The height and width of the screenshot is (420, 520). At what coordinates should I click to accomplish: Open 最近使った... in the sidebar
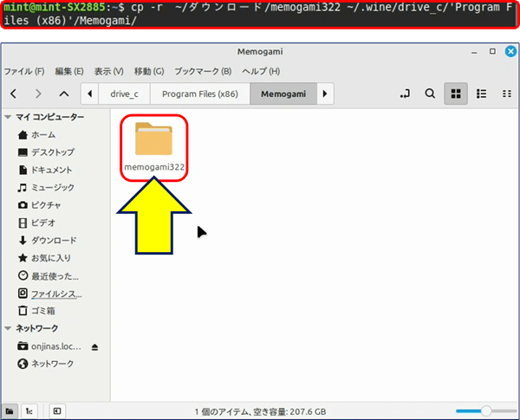click(x=48, y=275)
